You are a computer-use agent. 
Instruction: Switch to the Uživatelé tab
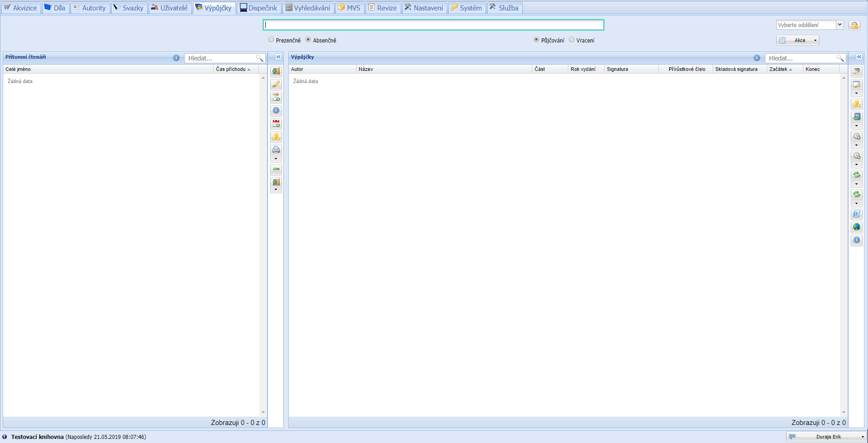pyautogui.click(x=170, y=8)
